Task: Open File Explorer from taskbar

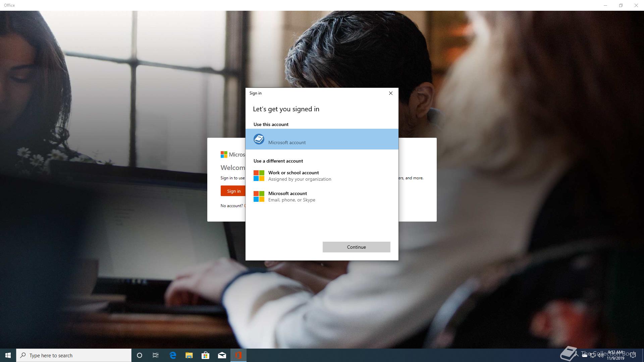Action: (x=189, y=355)
